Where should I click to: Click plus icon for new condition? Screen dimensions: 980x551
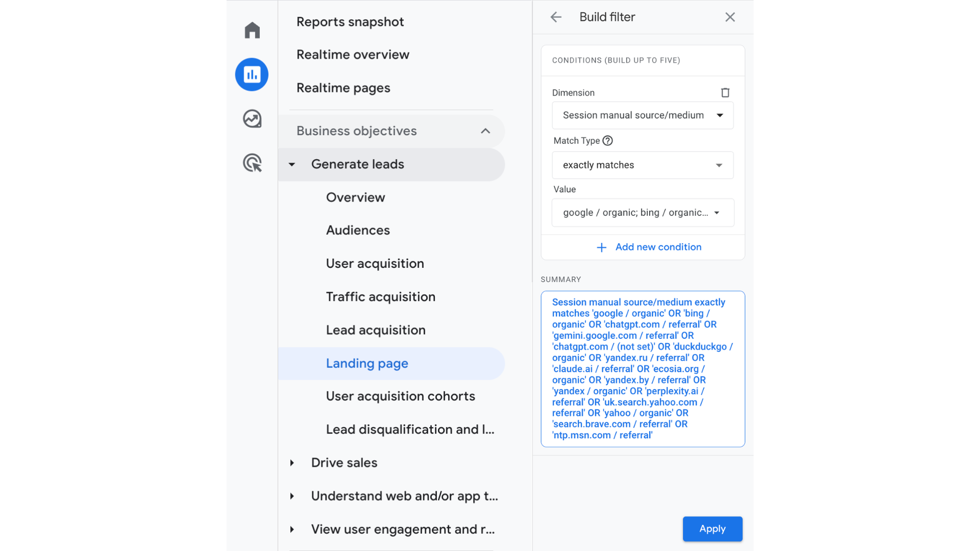(602, 247)
